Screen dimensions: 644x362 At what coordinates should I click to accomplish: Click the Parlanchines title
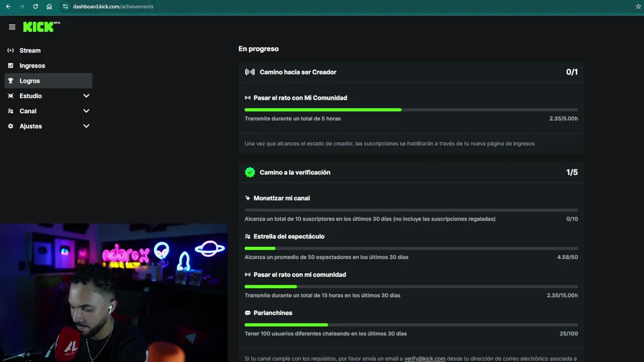(x=273, y=313)
